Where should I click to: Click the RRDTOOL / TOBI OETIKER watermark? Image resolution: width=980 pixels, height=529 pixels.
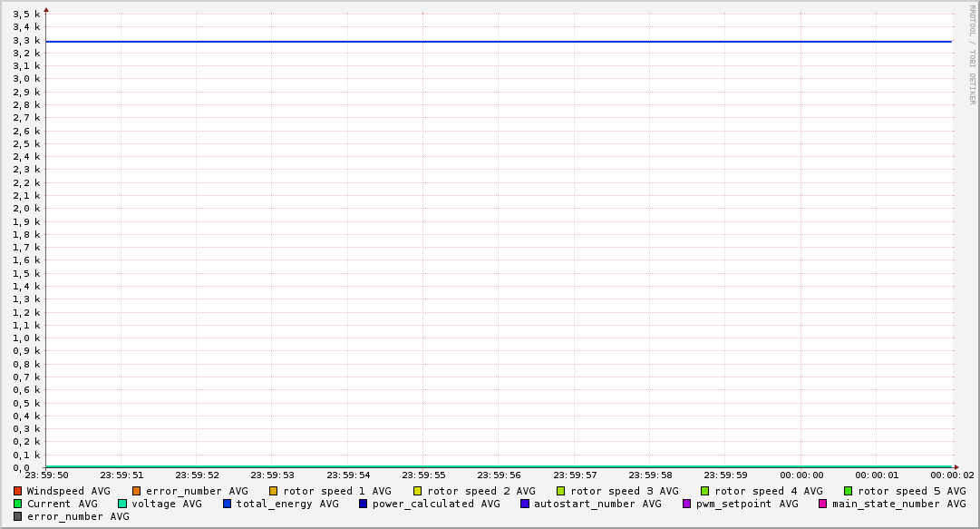coord(972,54)
